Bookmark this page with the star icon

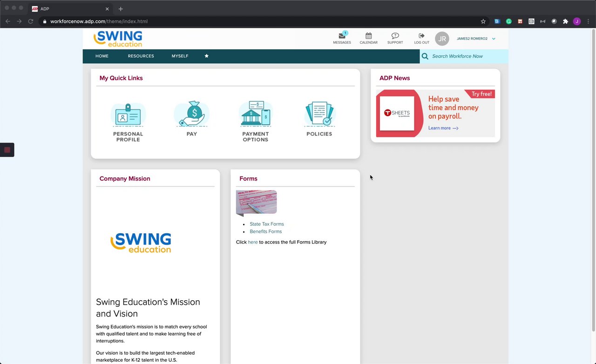[483, 21]
